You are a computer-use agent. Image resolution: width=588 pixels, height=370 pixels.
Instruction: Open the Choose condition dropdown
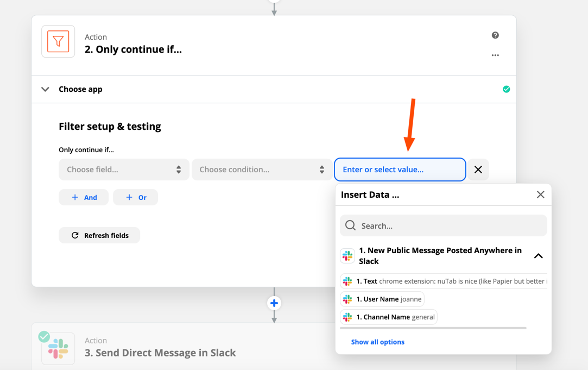coord(262,170)
